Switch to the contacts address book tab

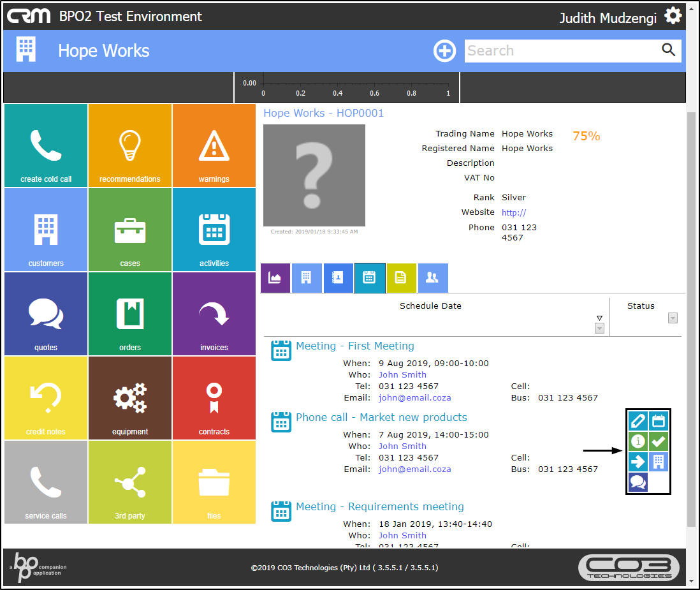click(338, 278)
